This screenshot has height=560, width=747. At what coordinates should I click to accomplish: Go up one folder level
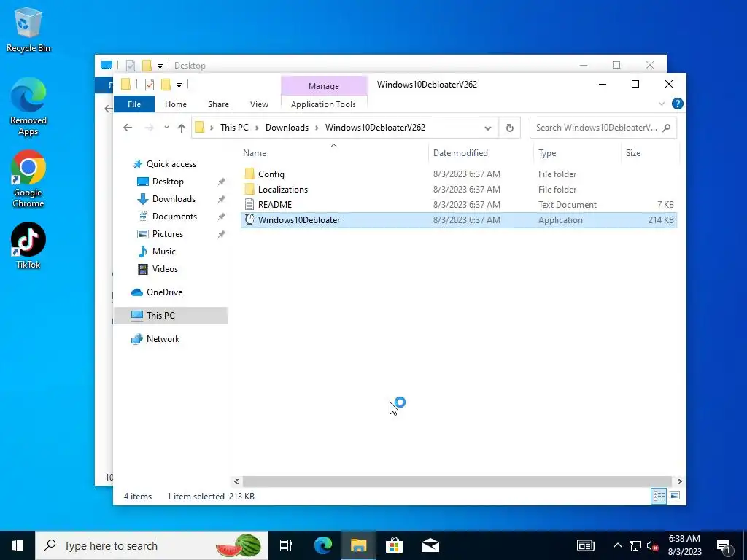(x=181, y=128)
